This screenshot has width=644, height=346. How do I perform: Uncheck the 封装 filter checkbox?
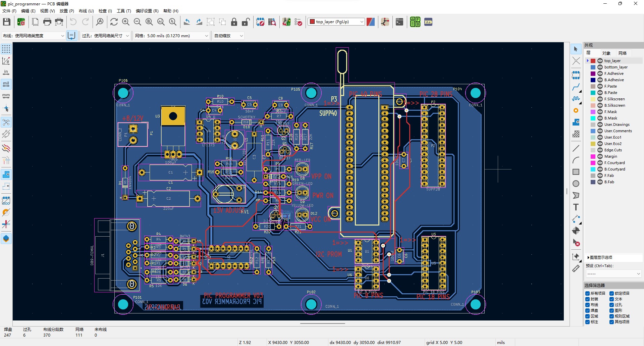pyautogui.click(x=588, y=299)
